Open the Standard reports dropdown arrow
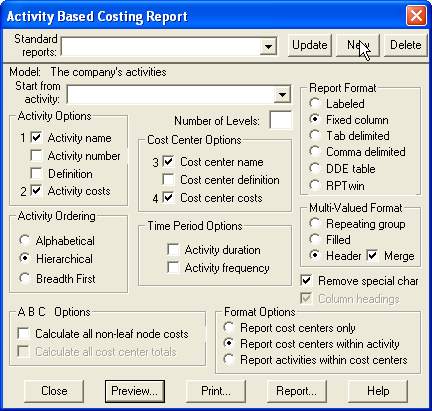The height and width of the screenshot is (411, 432). (x=268, y=46)
